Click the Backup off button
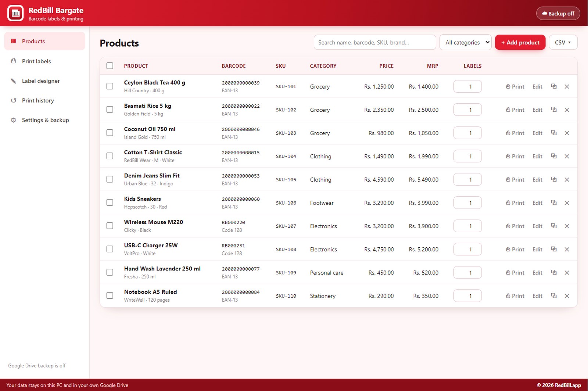 (x=558, y=13)
